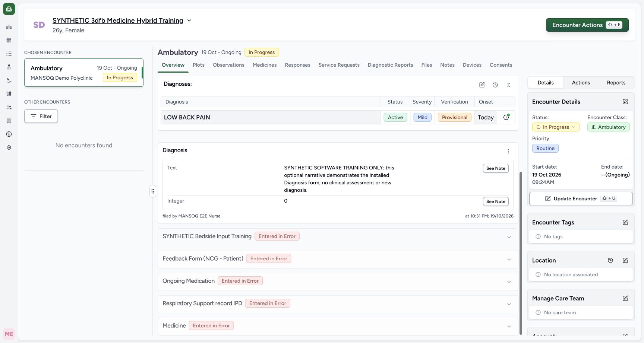644x343 pixels.
Task: Select the Actions tab in side panel
Action: pos(581,83)
